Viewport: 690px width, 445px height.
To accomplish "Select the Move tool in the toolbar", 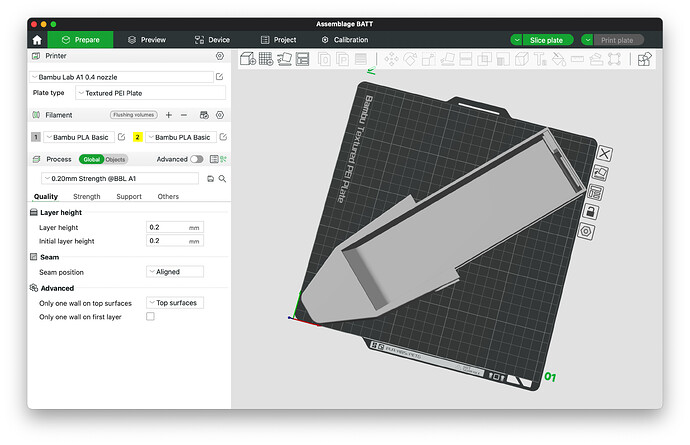I will pos(391,59).
